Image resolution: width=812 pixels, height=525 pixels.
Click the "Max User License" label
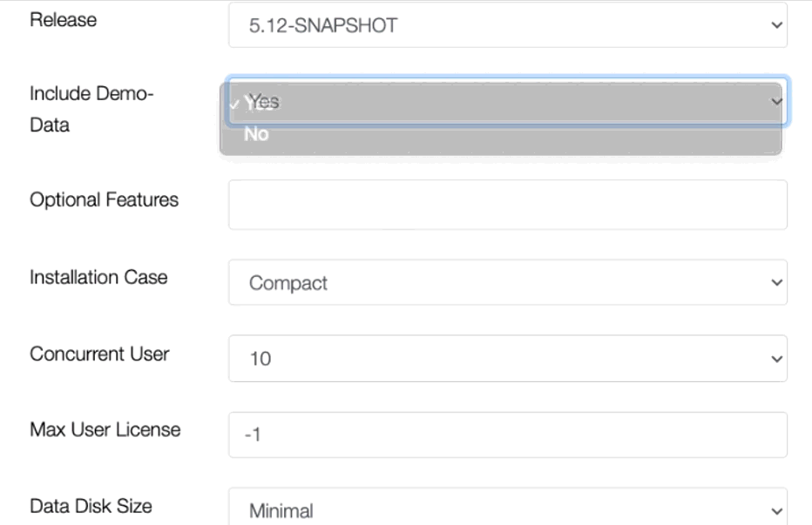click(x=105, y=429)
